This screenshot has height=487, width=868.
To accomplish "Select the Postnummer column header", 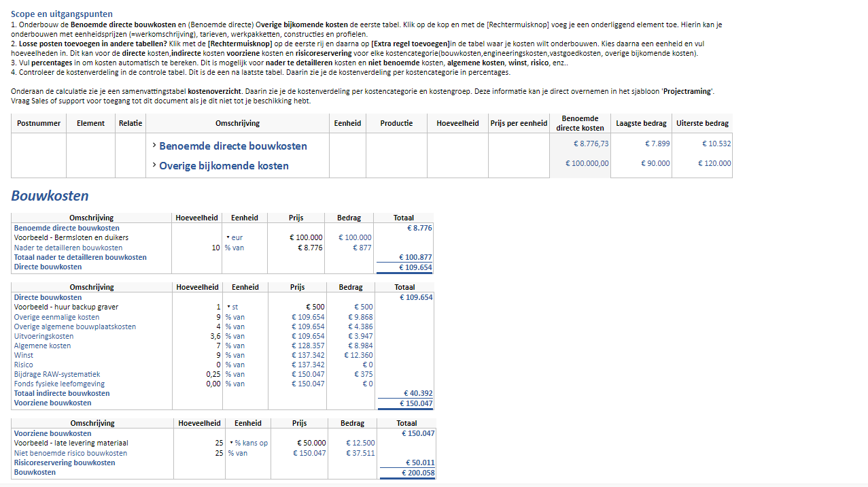I will pyautogui.click(x=39, y=123).
